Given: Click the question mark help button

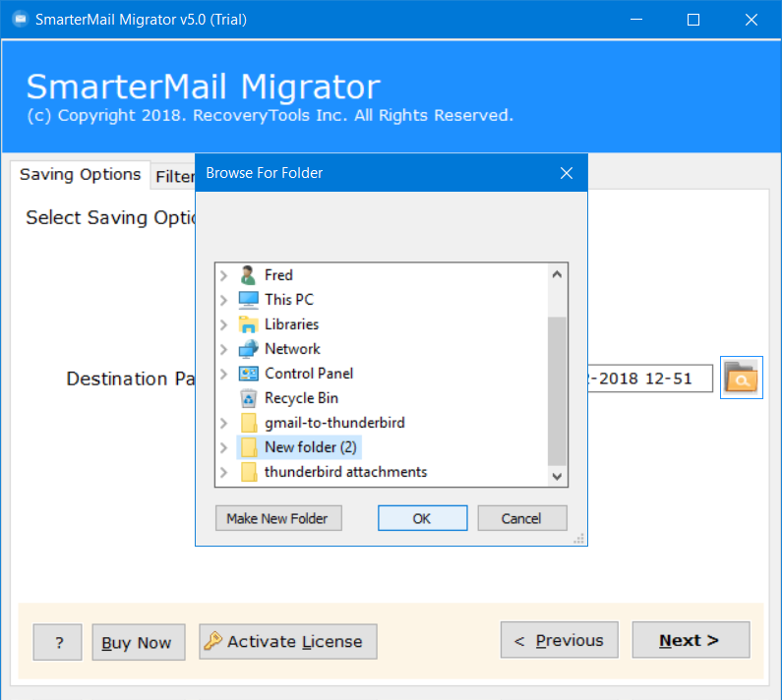Looking at the screenshot, I should coord(57,642).
